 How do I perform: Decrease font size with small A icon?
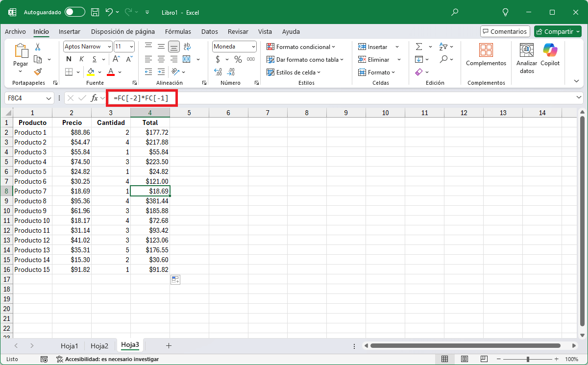tap(129, 59)
